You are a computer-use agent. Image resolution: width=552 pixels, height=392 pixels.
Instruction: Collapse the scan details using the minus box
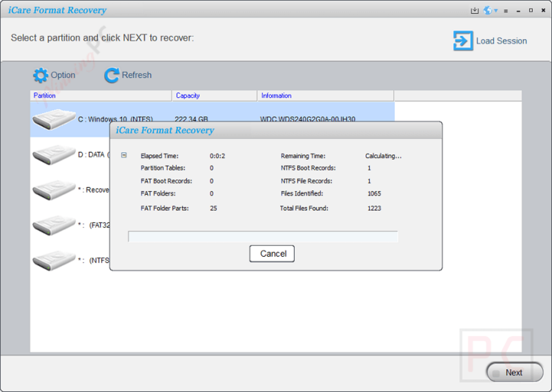(124, 155)
